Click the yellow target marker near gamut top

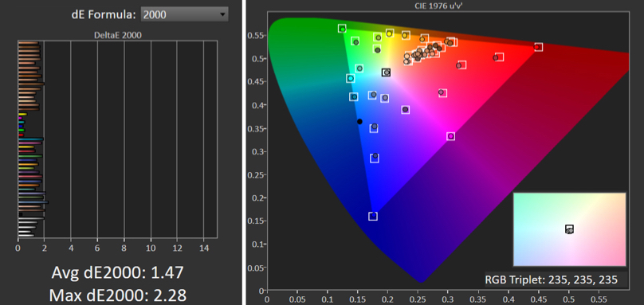click(x=390, y=33)
